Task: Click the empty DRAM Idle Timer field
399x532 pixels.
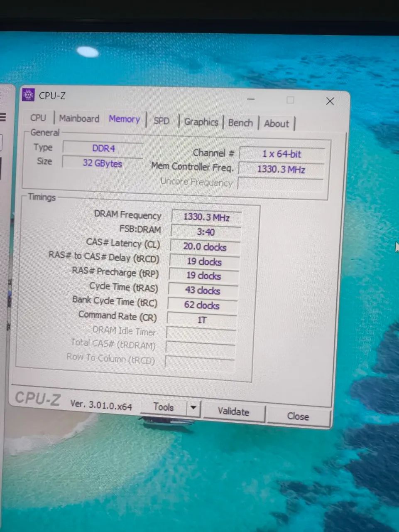Action: click(201, 334)
